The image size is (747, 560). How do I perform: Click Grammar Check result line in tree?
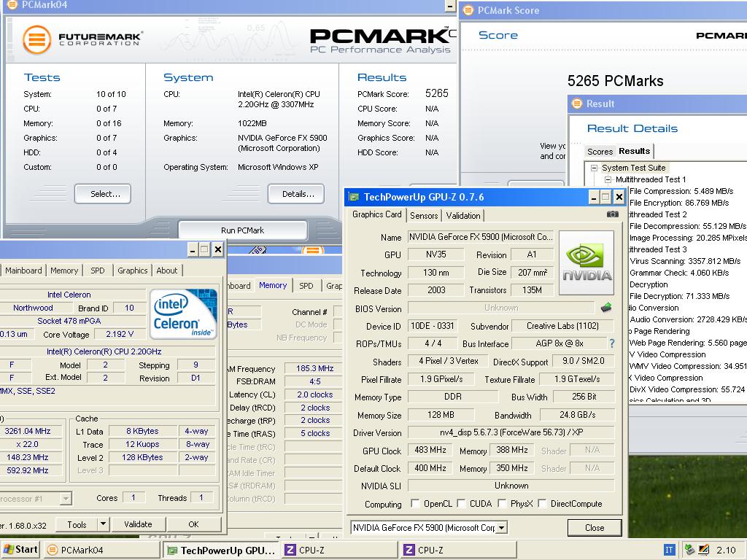(679, 273)
